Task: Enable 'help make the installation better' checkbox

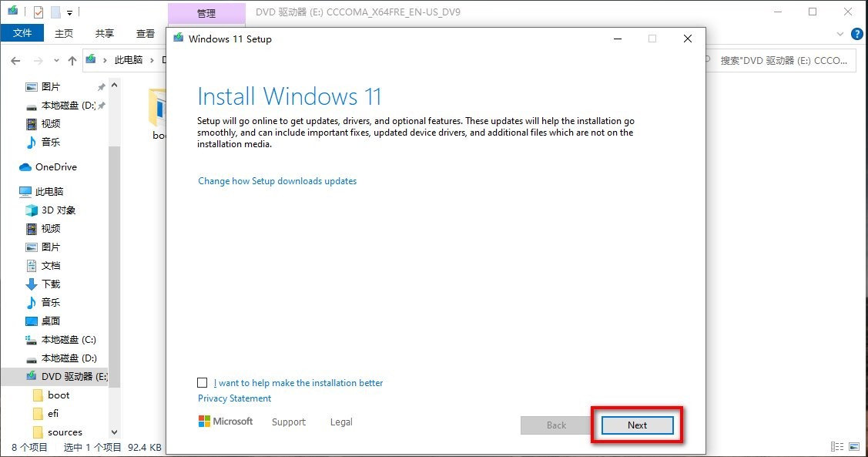Action: 203,383
